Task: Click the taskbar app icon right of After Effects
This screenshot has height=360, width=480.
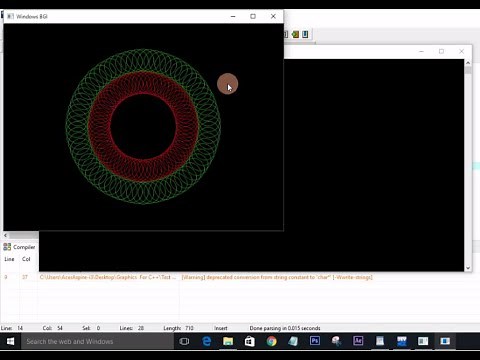Action: click(380, 341)
